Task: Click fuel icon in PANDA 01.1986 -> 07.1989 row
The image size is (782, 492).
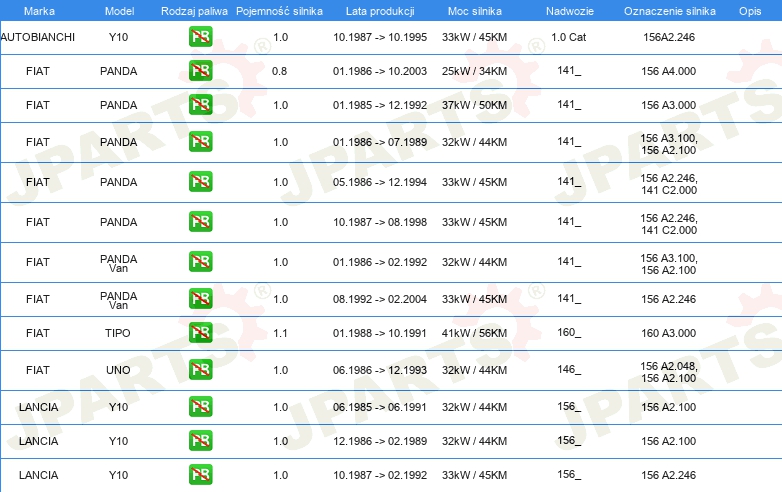Action: (x=200, y=142)
